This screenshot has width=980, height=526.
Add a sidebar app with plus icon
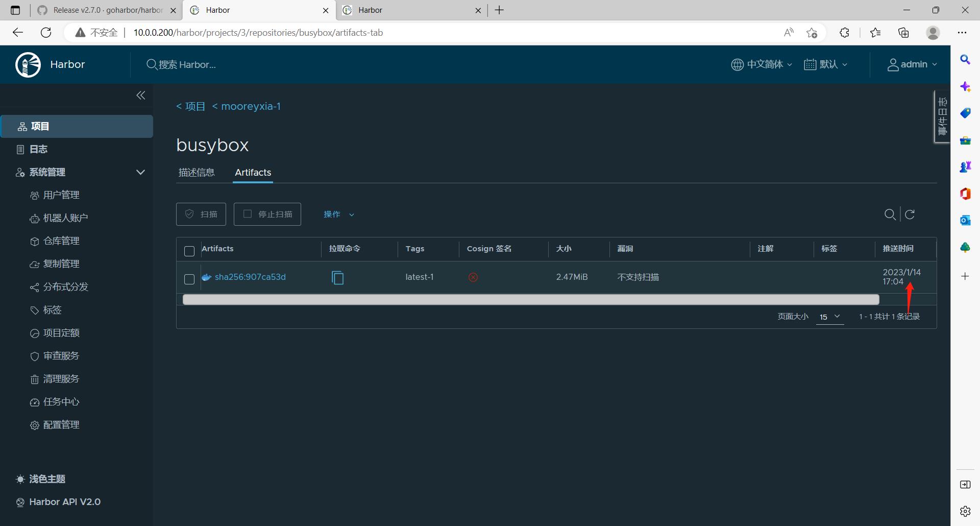965,276
